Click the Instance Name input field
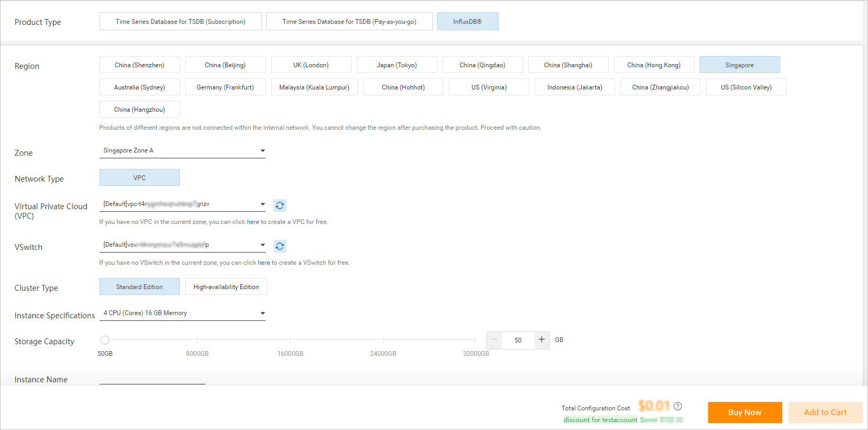 (152, 378)
